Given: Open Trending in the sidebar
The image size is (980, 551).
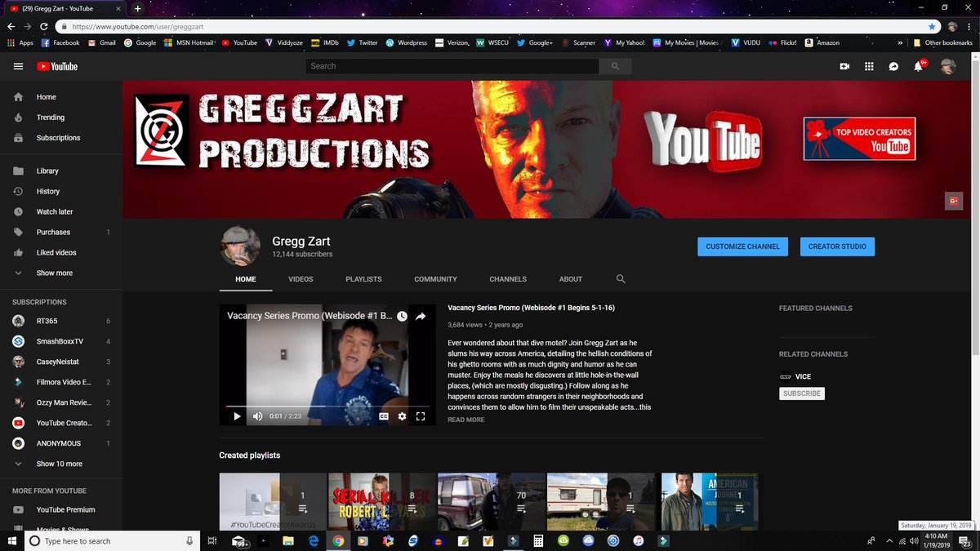Looking at the screenshot, I should (50, 118).
